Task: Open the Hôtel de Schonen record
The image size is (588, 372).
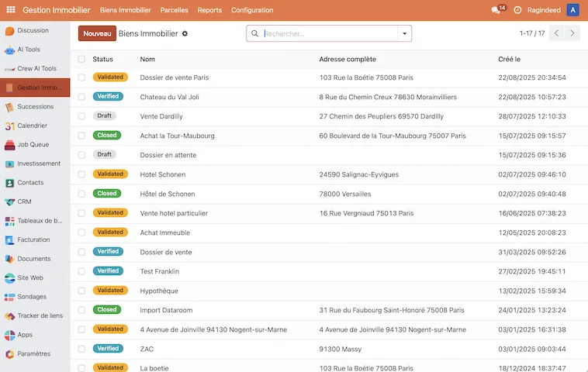Action: pos(168,194)
